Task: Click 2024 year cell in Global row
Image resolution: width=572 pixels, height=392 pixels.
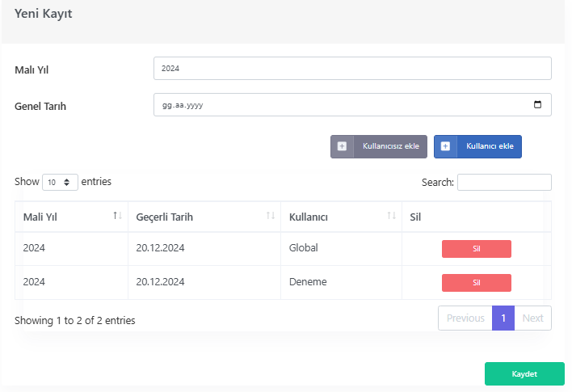Action: 71,248
